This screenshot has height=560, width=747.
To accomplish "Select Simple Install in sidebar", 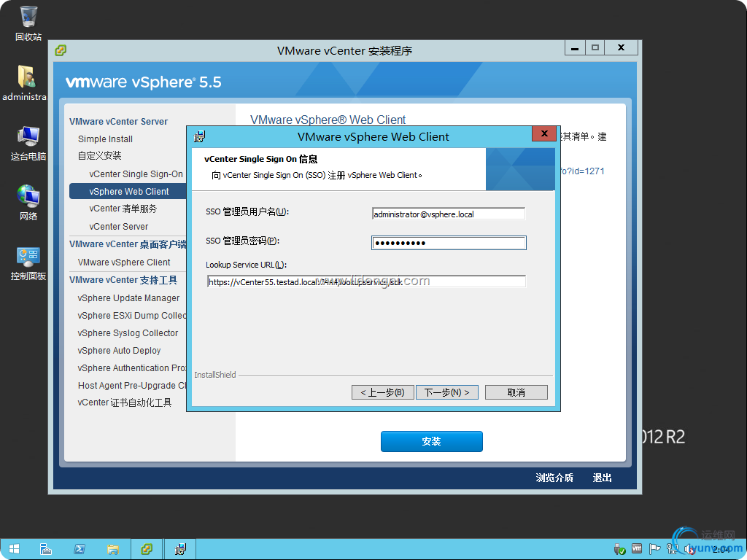I will tap(105, 139).
